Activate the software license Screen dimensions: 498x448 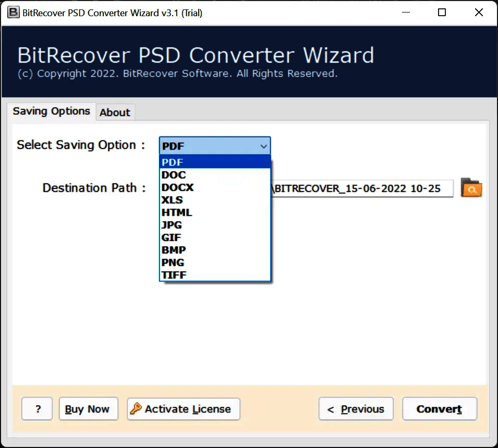pos(183,409)
